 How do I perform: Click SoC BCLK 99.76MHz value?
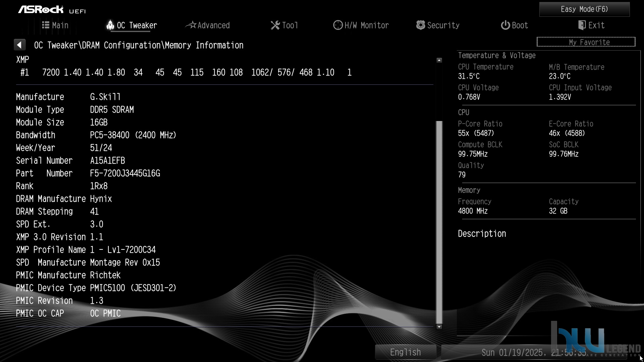(x=564, y=154)
